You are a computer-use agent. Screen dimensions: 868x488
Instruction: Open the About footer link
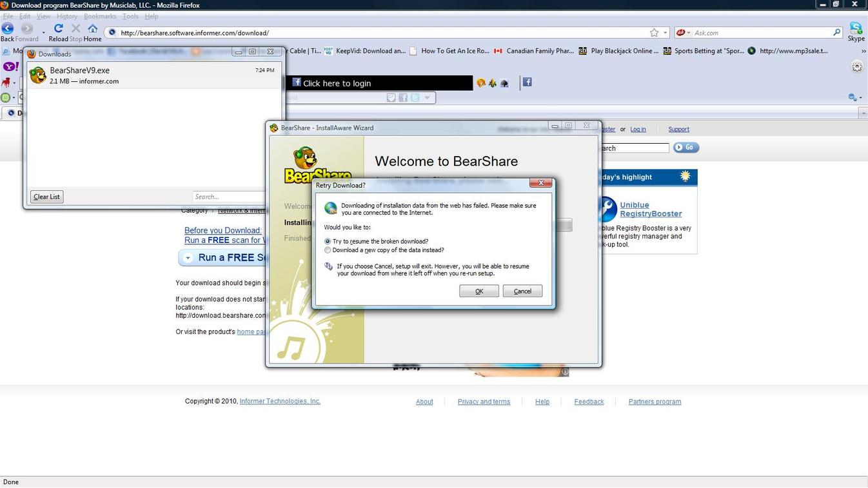pos(424,402)
